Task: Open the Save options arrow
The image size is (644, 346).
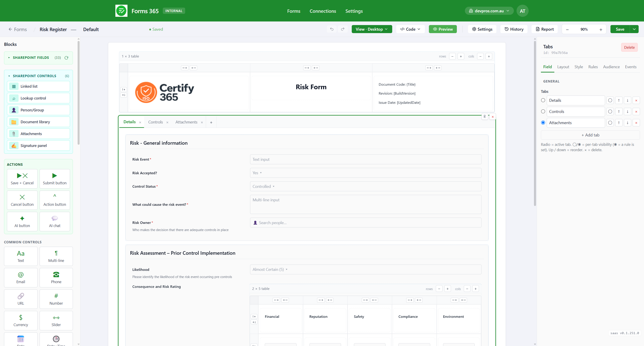Action: 634,29
